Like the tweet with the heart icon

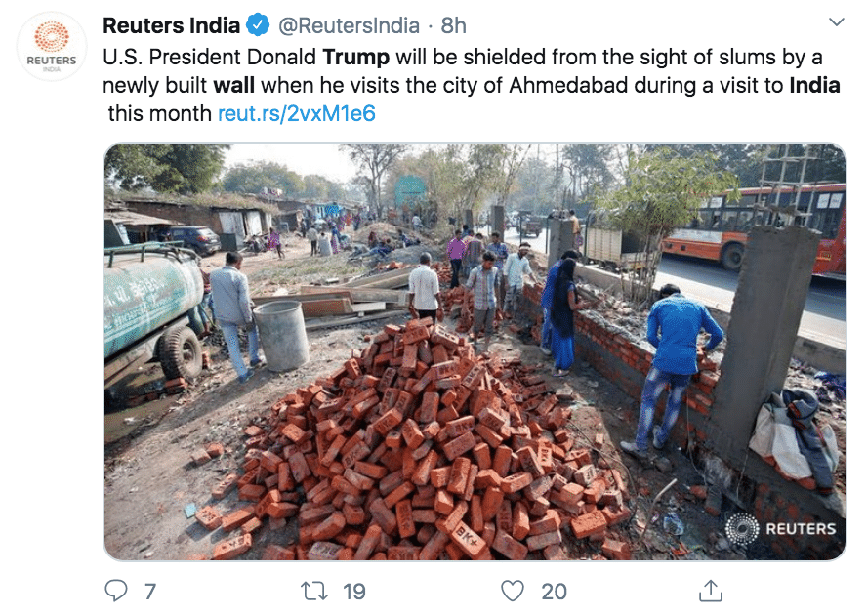click(513, 591)
